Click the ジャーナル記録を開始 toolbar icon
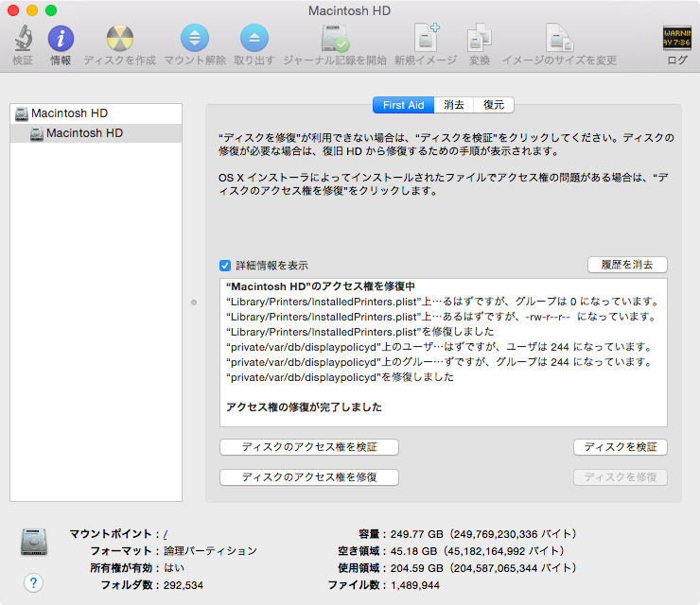700x605 pixels. click(x=335, y=38)
